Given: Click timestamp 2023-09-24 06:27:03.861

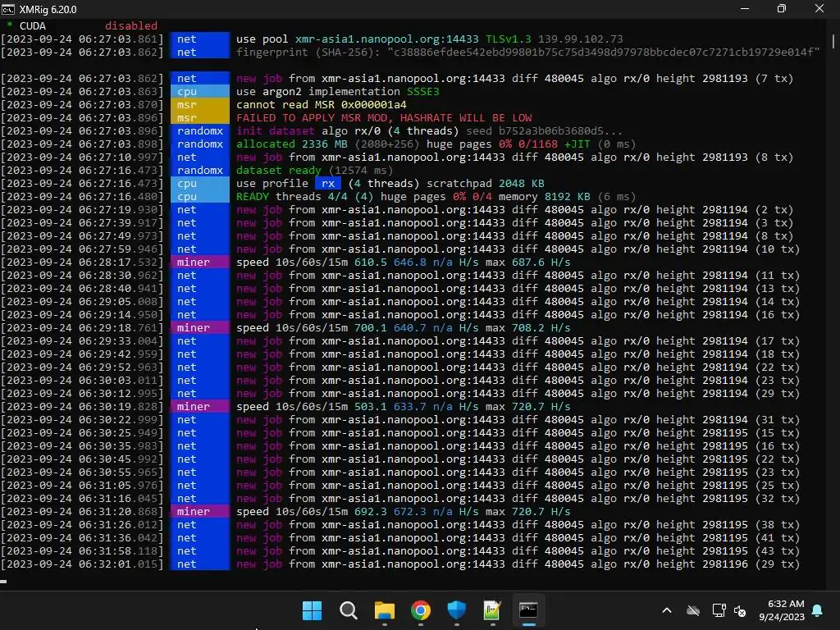Looking at the screenshot, I should 82,39.
